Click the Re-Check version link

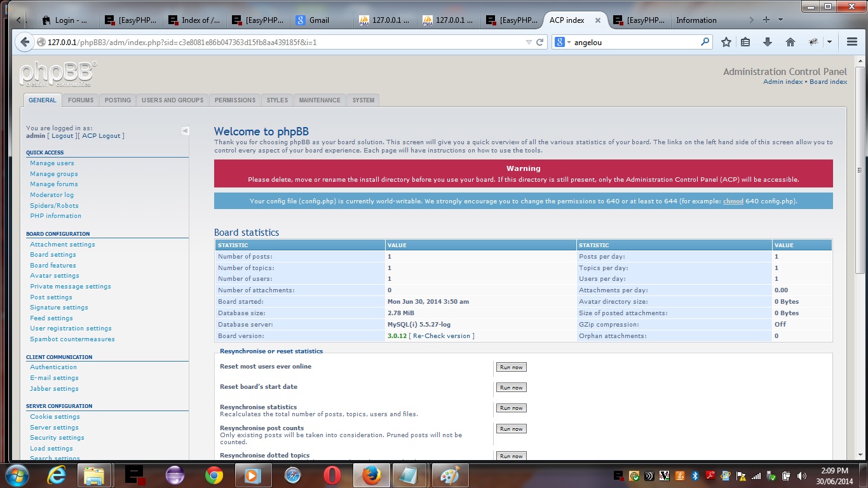pos(442,336)
